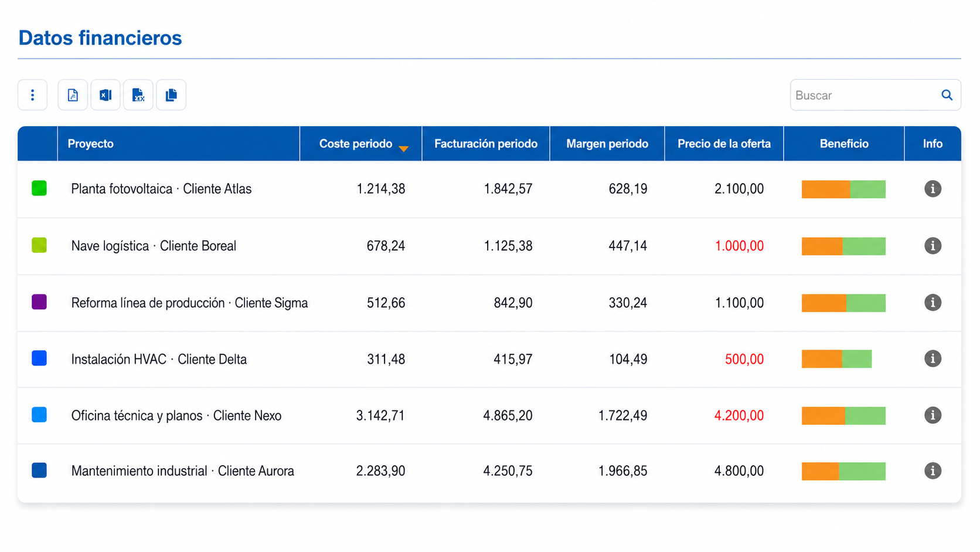Click the offer price 2.100,00
The image size is (980, 552).
[739, 189]
